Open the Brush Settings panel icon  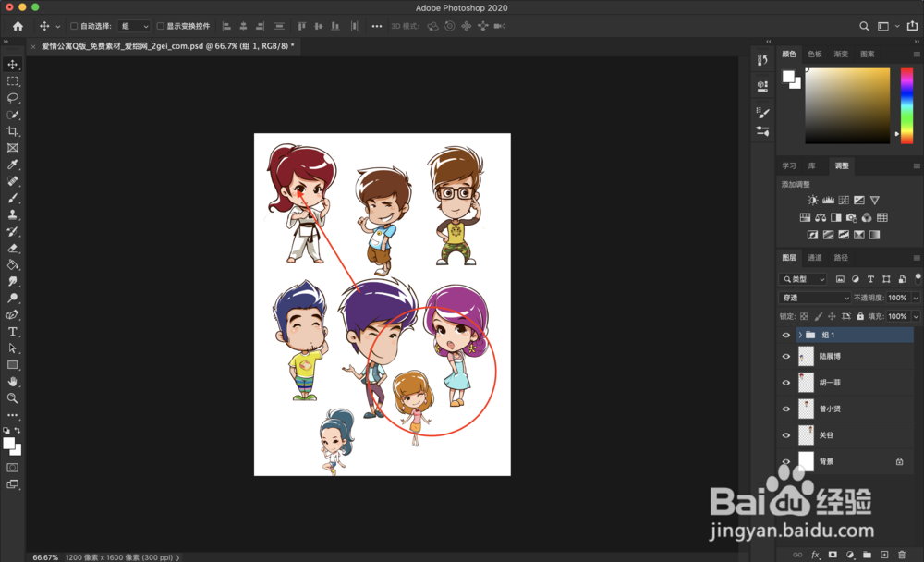762,112
